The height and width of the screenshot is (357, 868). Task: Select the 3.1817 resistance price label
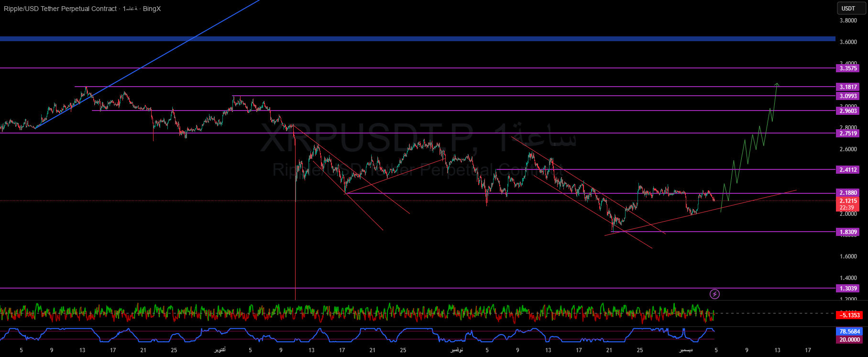tap(848, 87)
